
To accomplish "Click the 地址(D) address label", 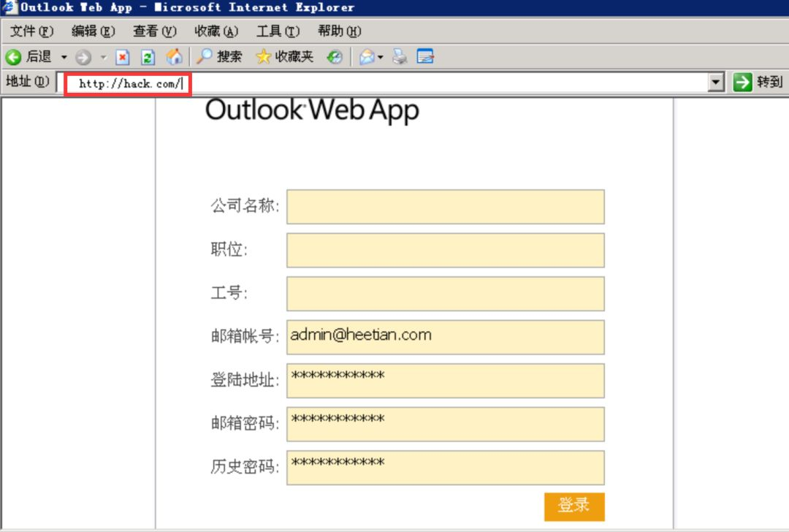I will (x=28, y=82).
